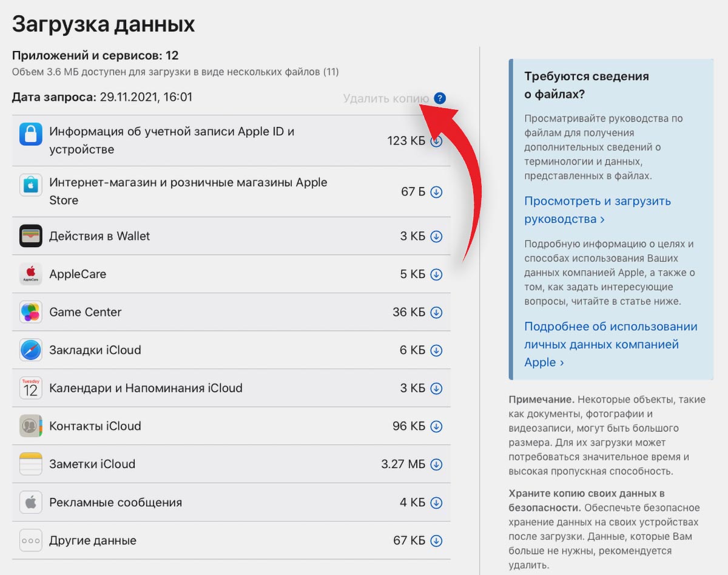Select the Рекламные сообщения row label
The height and width of the screenshot is (575, 728).
point(116,503)
